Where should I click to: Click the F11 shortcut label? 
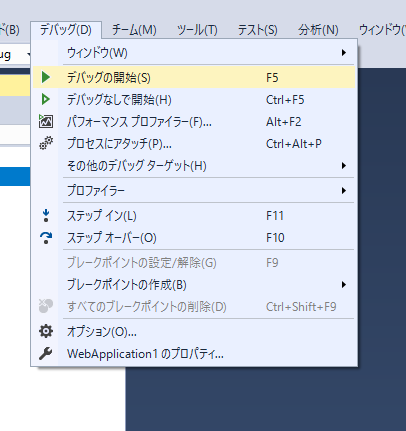[275, 216]
